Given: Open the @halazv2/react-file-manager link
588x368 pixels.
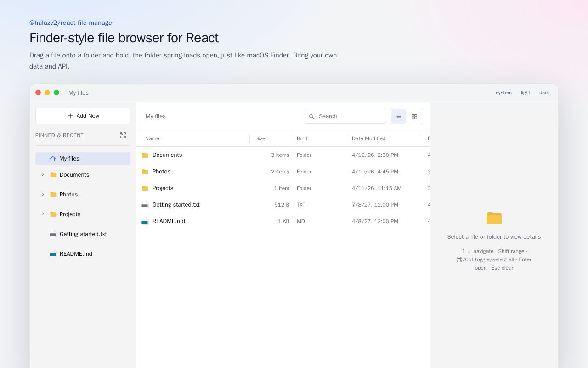Looking at the screenshot, I should click(x=72, y=23).
